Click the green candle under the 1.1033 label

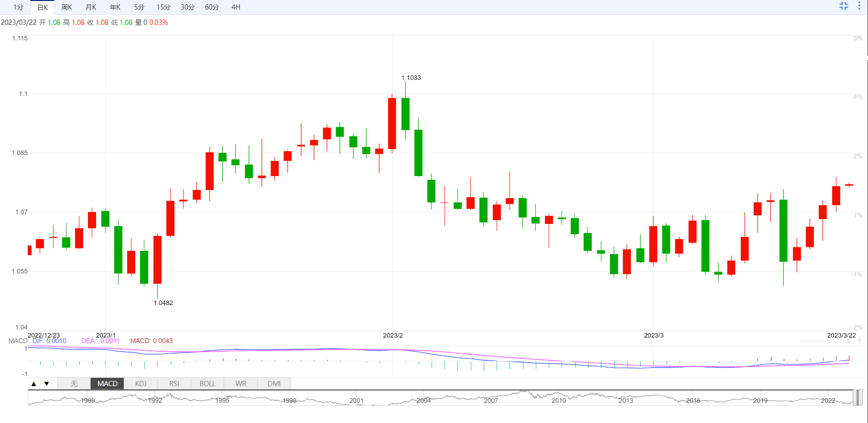tap(405, 114)
